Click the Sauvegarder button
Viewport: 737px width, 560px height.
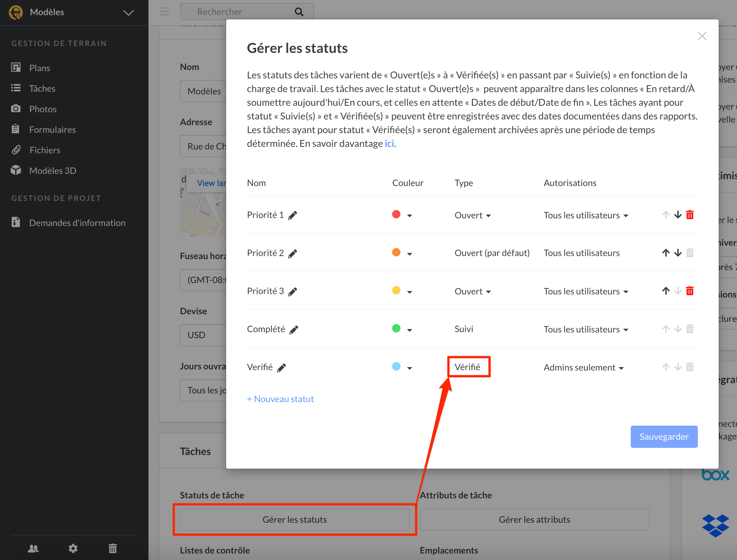pyautogui.click(x=664, y=437)
